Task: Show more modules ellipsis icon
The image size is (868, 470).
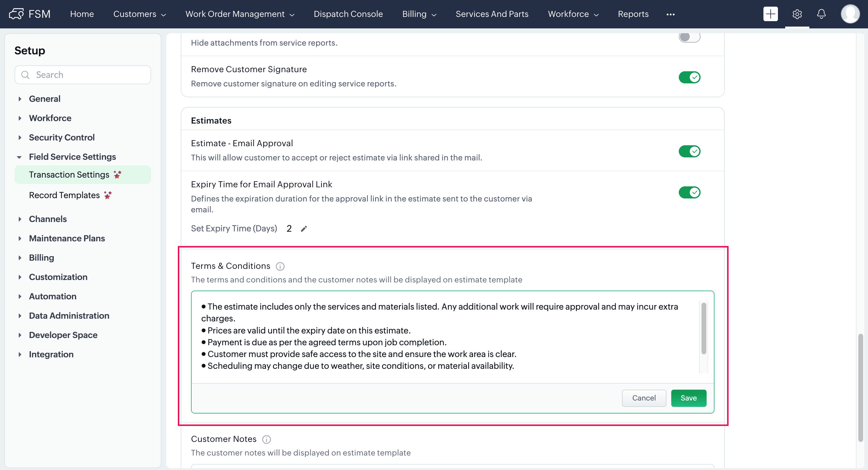Action: coord(670,14)
